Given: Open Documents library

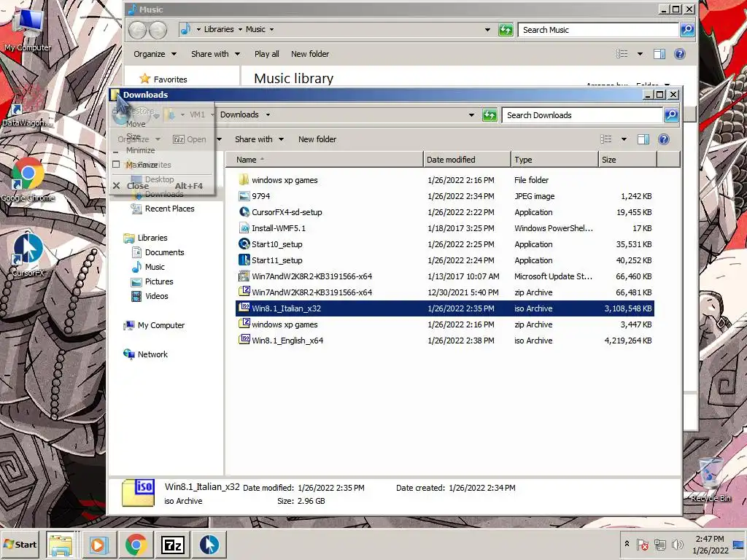Looking at the screenshot, I should [158, 252].
